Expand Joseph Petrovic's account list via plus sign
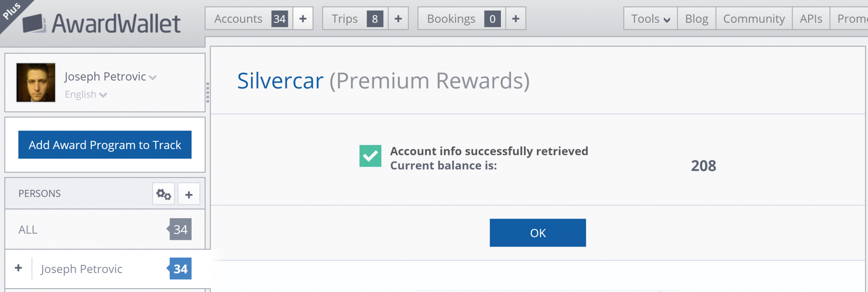Viewport: 868px width, 292px height. (x=18, y=268)
